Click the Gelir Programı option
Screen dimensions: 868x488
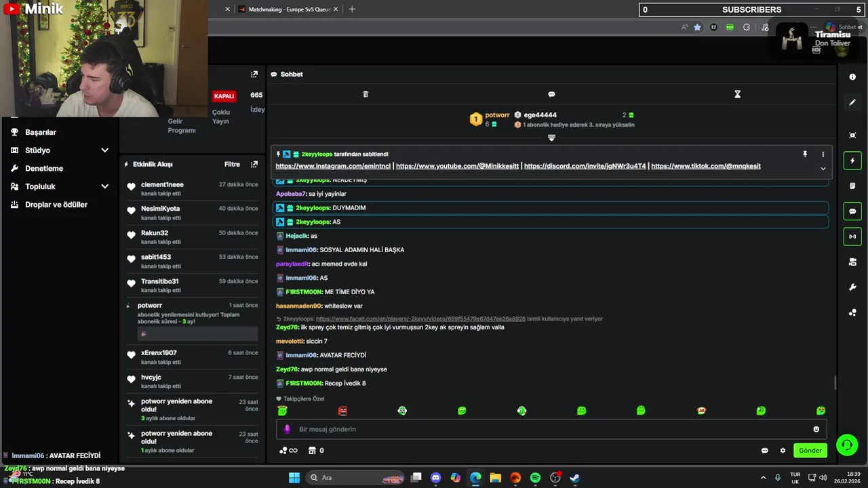(182, 125)
